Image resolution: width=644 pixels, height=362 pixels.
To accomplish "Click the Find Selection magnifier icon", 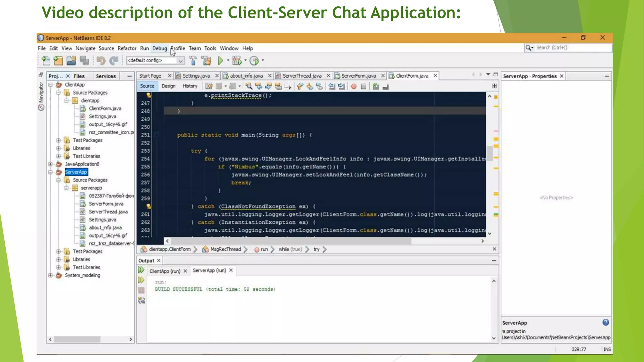I will click(x=249, y=86).
